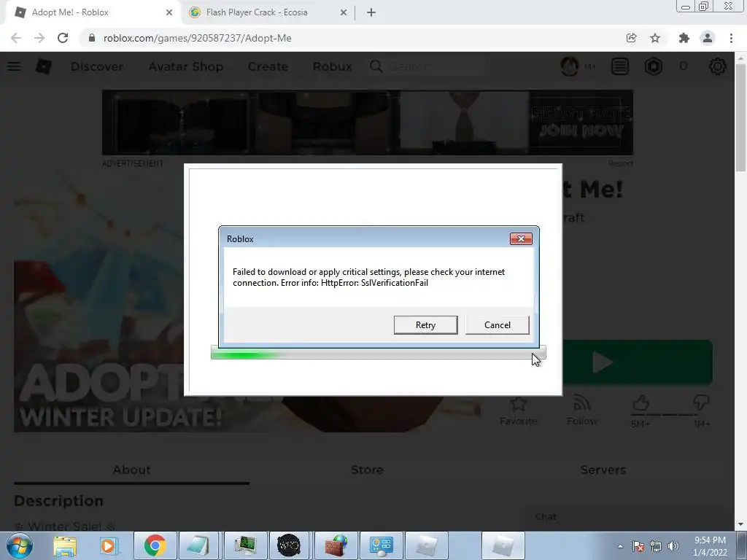Click the Roblox search field
Screen dimensions: 747x560
coord(426,66)
